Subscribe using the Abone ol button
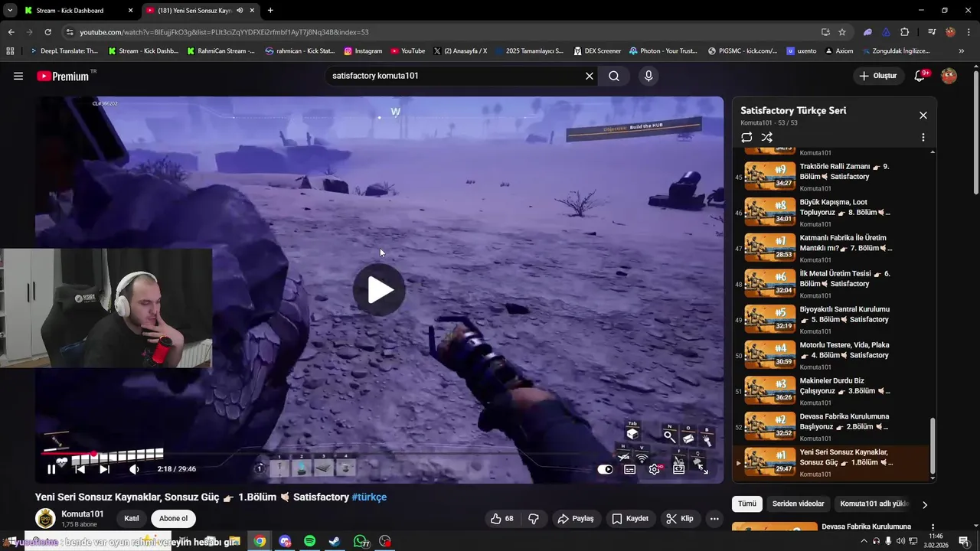The width and height of the screenshot is (980, 551). pyautogui.click(x=173, y=518)
